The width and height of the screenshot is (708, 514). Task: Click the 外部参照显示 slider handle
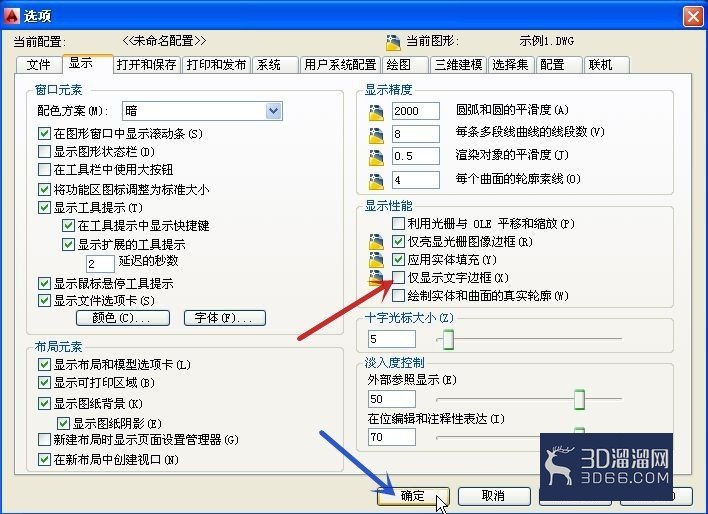click(579, 399)
